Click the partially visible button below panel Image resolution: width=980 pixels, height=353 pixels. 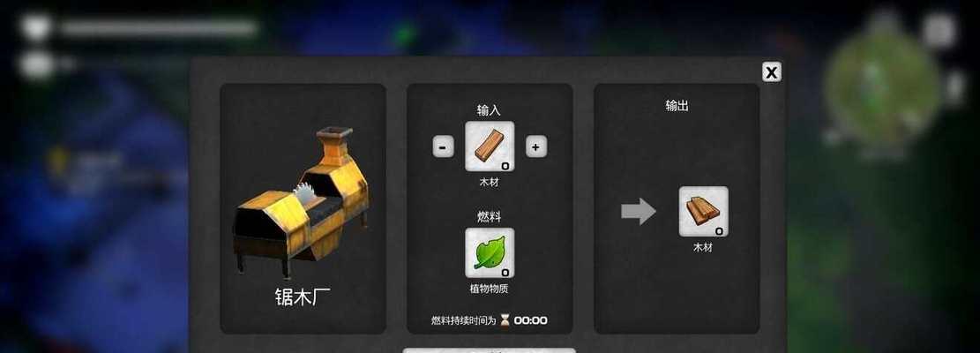490,350
